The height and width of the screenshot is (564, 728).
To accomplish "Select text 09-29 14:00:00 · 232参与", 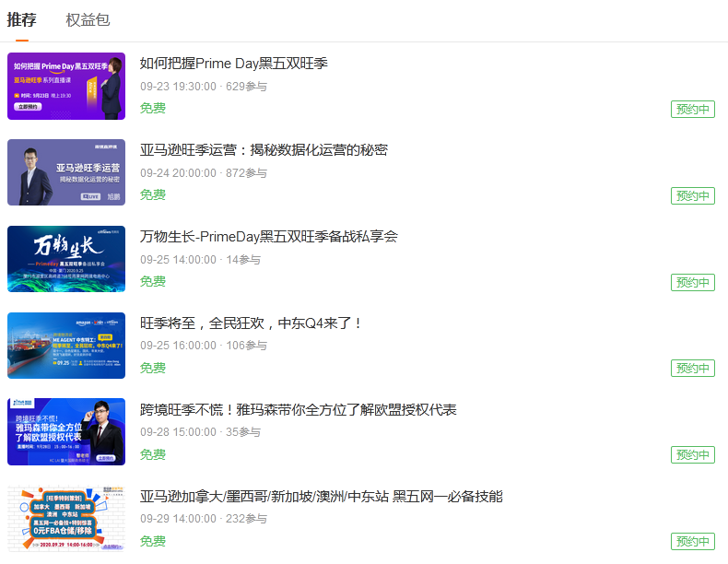I will point(204,519).
